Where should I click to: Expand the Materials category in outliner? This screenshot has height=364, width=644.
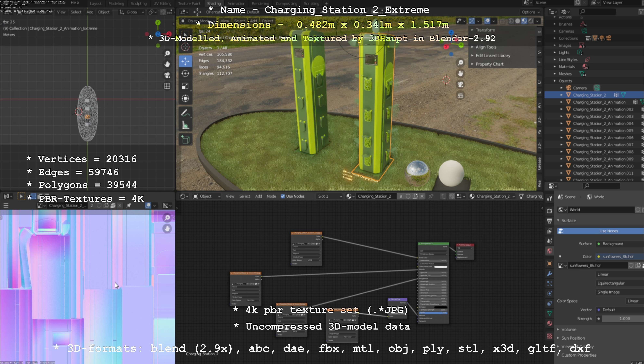(x=555, y=67)
